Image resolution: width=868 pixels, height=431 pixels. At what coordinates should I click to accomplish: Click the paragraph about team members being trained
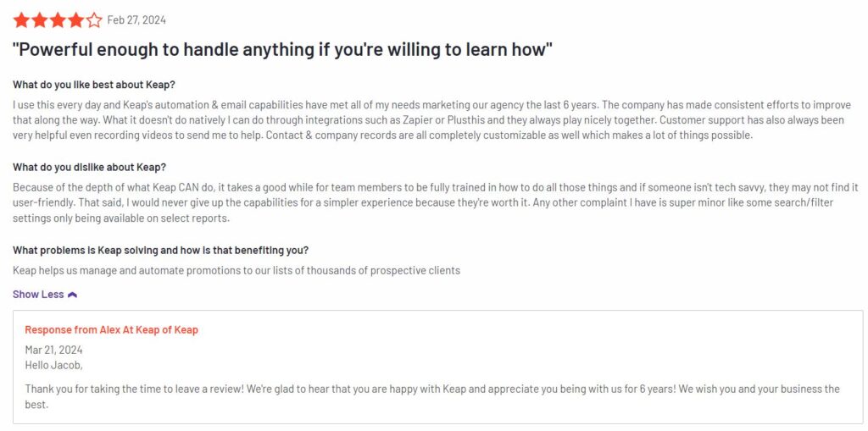pos(435,202)
